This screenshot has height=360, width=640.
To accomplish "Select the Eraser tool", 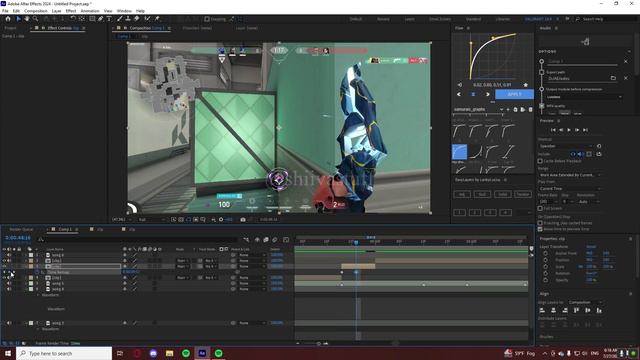I will pos(136,19).
